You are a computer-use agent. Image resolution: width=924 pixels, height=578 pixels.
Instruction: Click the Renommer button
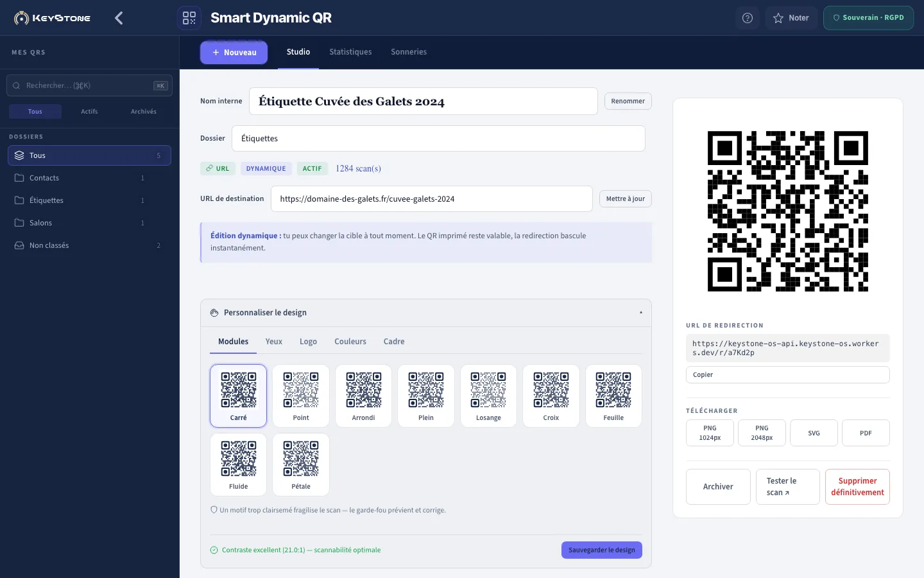628,101
